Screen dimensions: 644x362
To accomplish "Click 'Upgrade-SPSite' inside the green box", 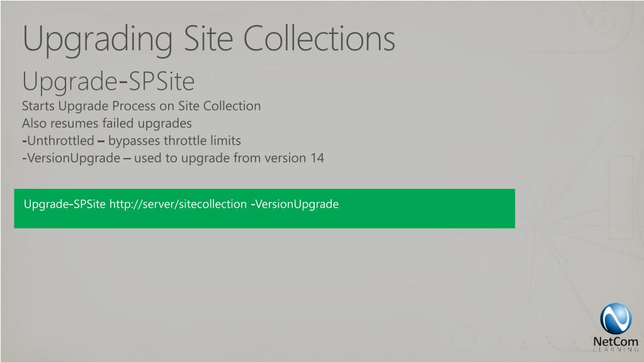I will [x=64, y=204].
